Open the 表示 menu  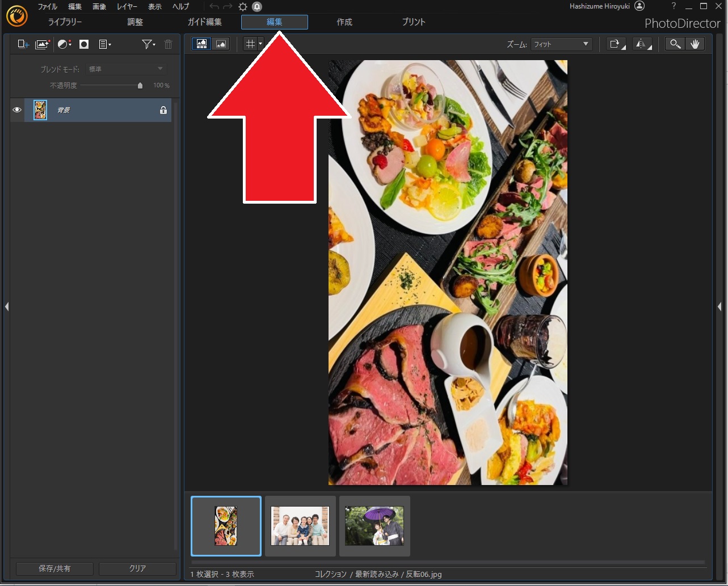tap(155, 7)
